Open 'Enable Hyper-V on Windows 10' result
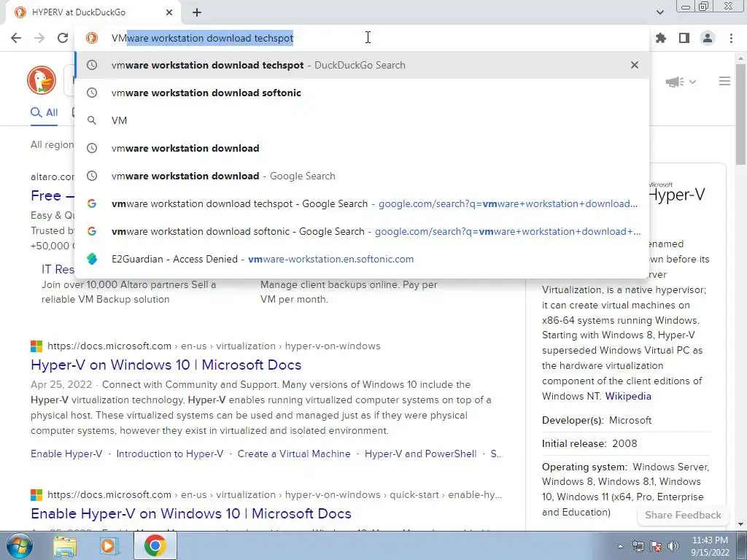 click(191, 513)
